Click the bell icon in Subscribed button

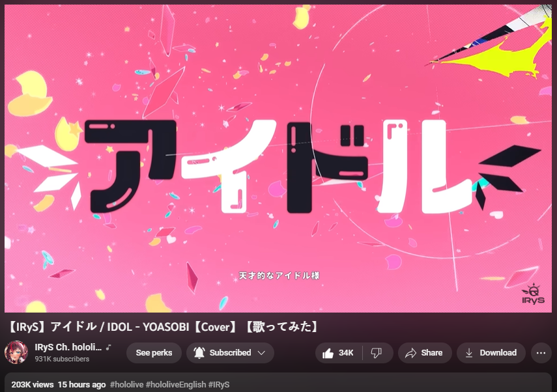coord(199,352)
